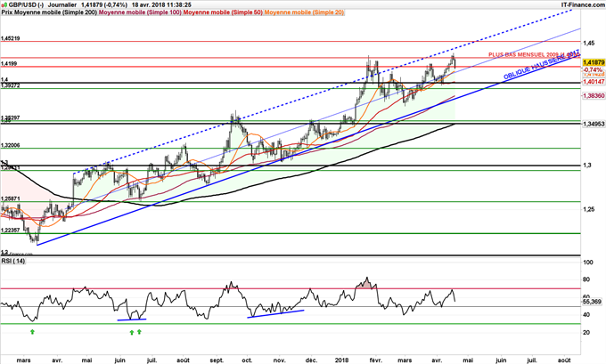
Task: Click the -0,74% change tag
Action: click(592, 69)
